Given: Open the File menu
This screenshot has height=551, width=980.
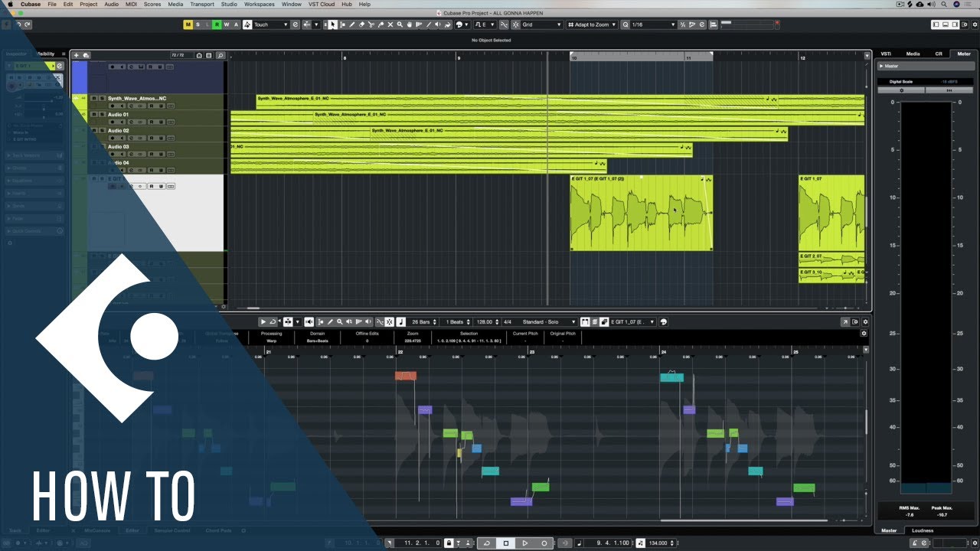Looking at the screenshot, I should [52, 4].
